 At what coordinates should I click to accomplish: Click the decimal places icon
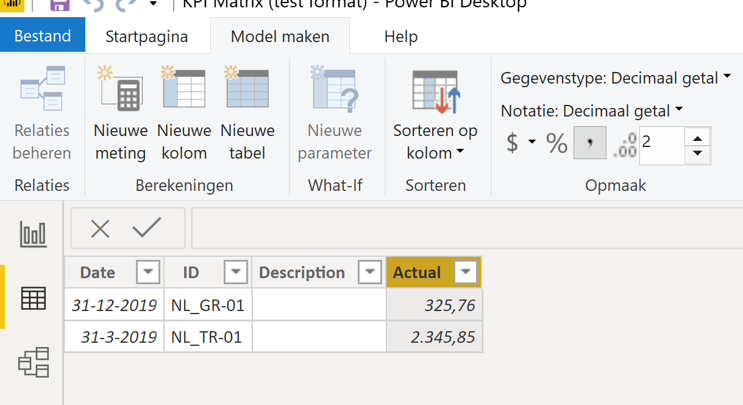[x=625, y=145]
